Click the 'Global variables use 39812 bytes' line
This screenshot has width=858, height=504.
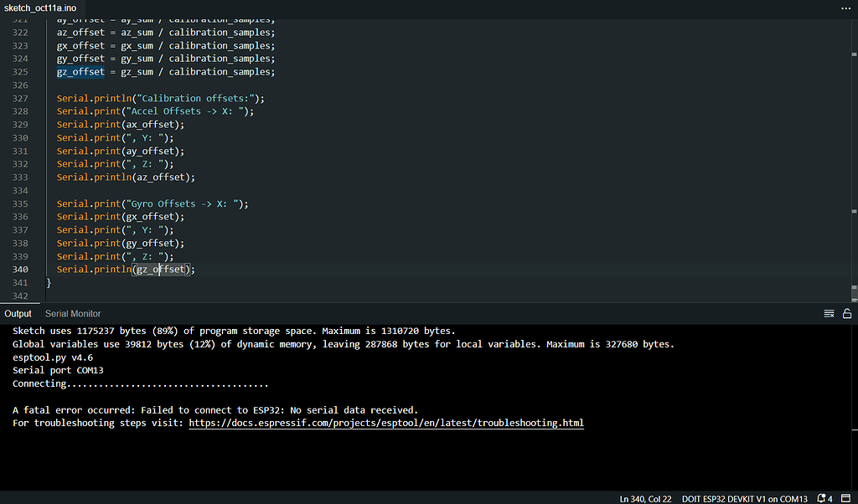pos(343,344)
